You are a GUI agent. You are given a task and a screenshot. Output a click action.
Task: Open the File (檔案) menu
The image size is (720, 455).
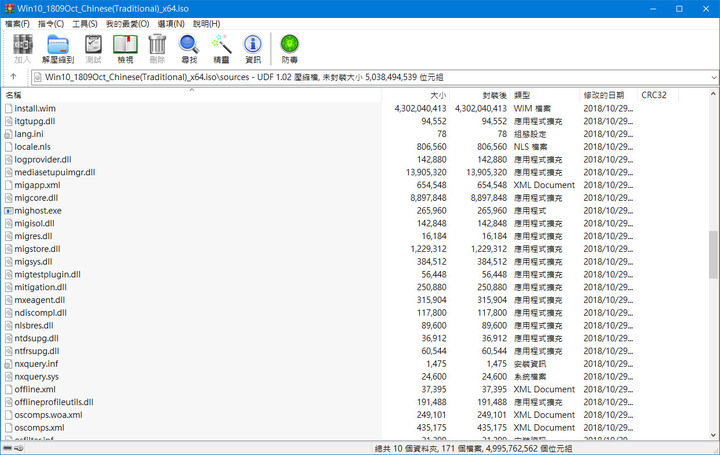coord(17,23)
